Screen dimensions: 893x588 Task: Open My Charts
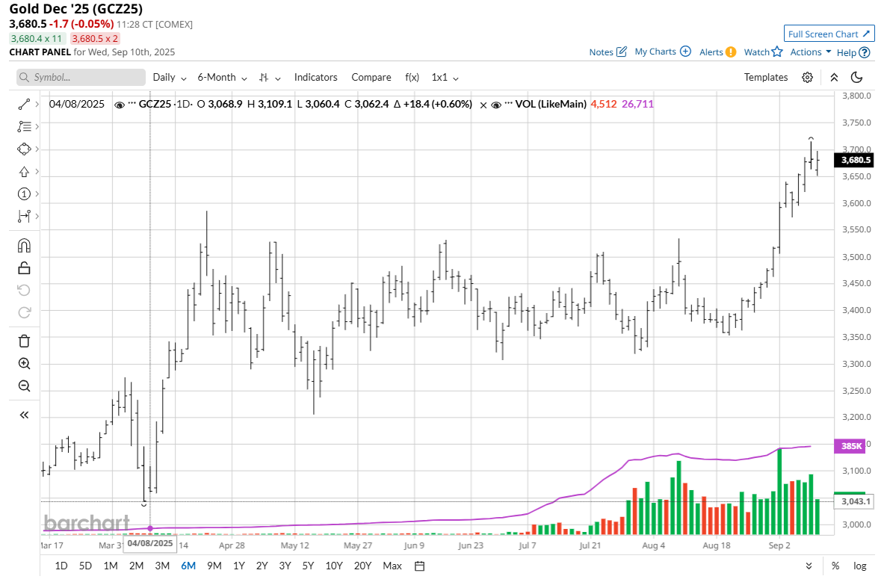pos(662,52)
